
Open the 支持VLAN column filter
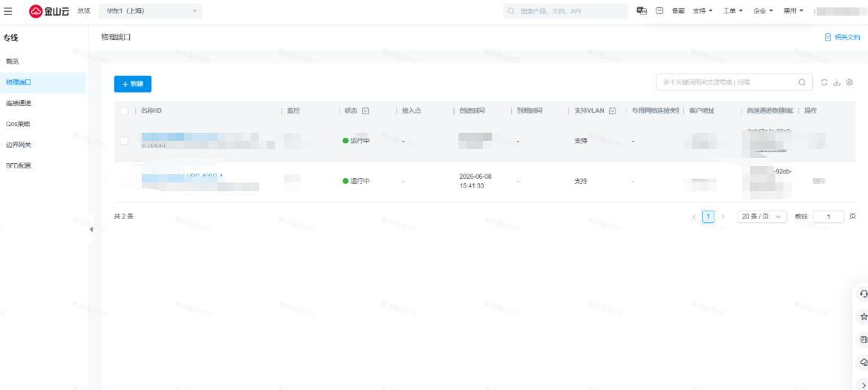612,110
